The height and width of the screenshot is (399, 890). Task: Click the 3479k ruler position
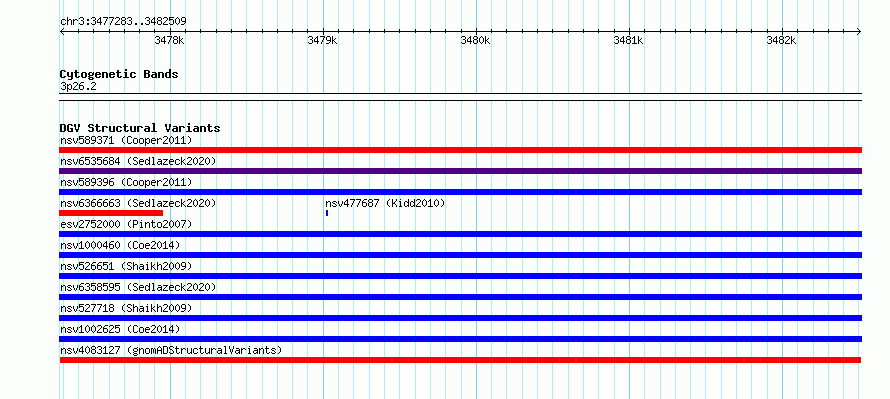click(322, 40)
